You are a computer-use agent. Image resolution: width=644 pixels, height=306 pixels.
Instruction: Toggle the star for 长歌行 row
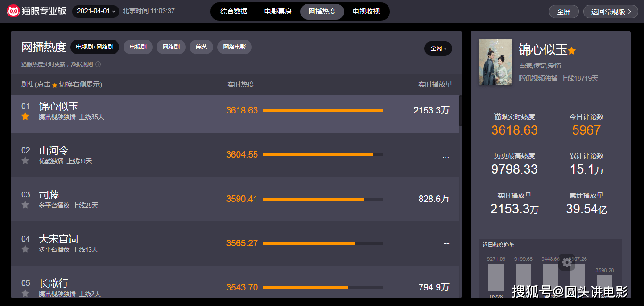point(25,293)
